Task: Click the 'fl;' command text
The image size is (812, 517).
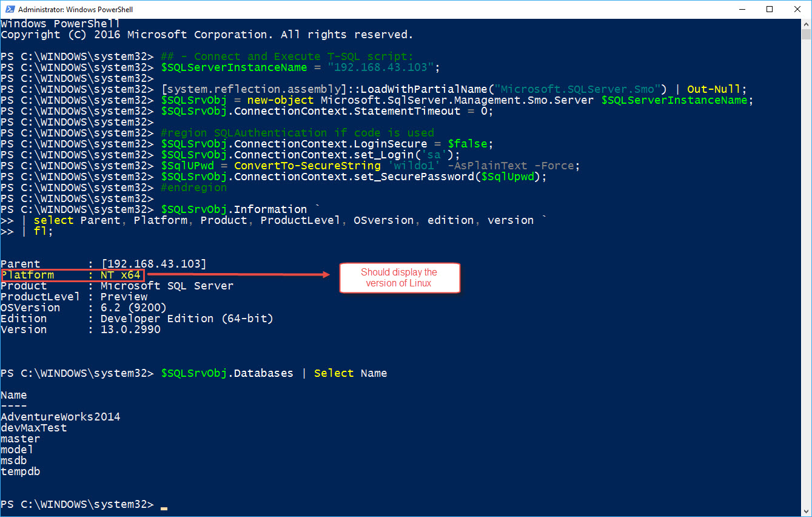Action: click(44, 231)
